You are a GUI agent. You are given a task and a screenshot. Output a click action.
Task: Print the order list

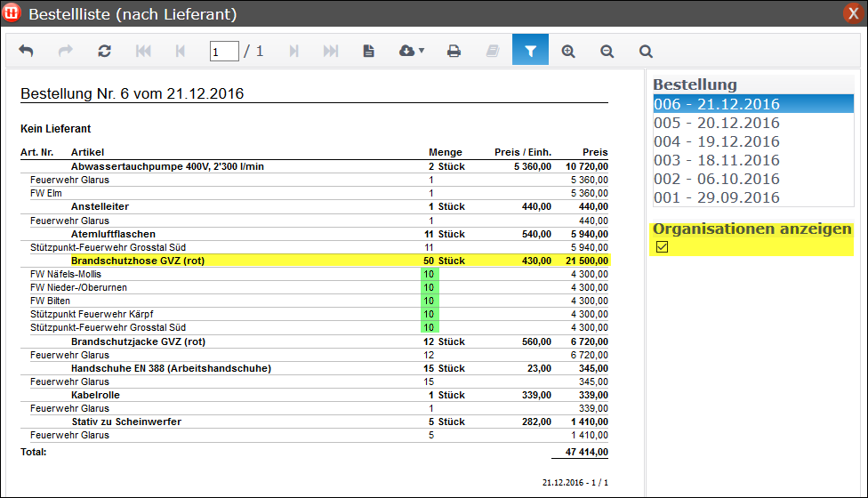(454, 52)
